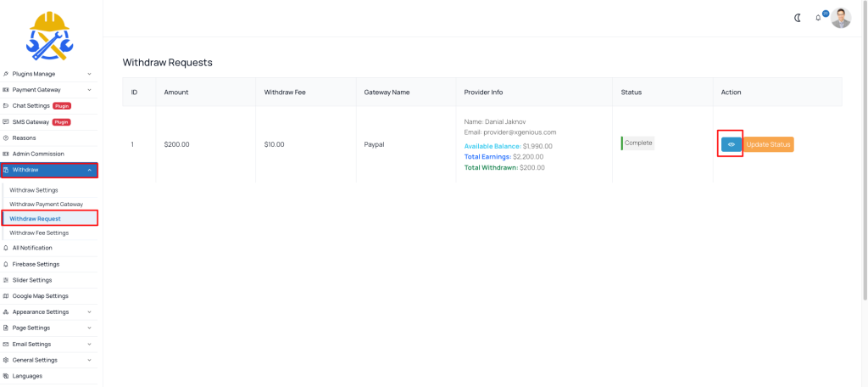868x387 pixels.
Task: Click Google Map Settings map icon
Action: (x=6, y=296)
